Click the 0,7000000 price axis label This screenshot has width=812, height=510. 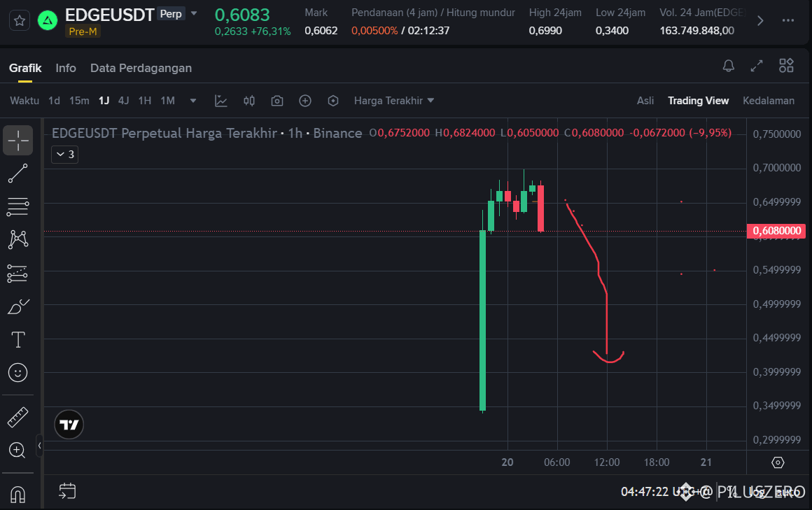(777, 168)
